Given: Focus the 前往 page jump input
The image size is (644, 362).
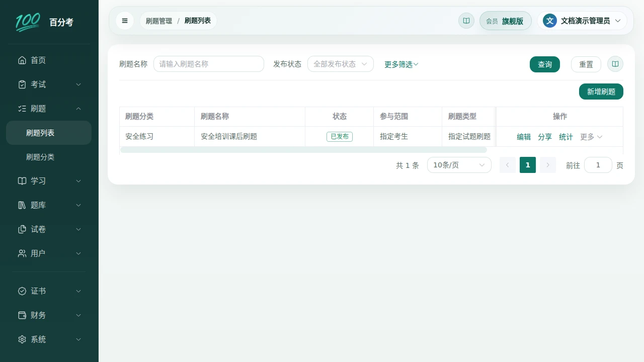Looking at the screenshot, I should (598, 165).
